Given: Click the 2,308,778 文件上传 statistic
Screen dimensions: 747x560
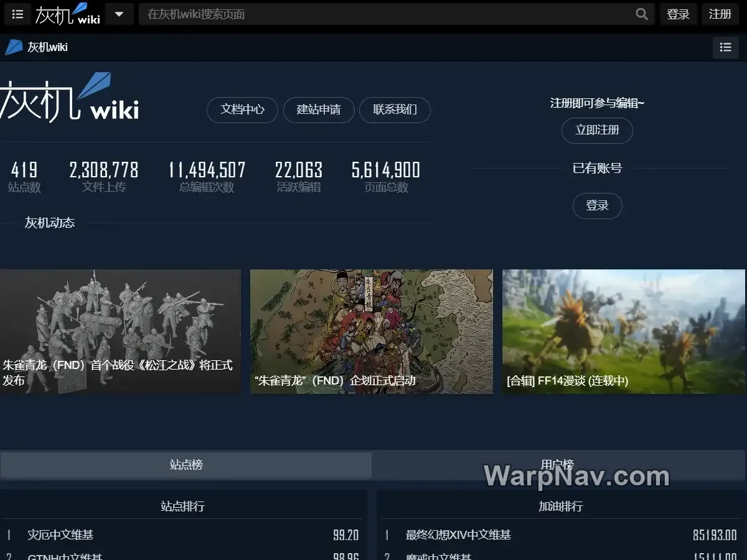Looking at the screenshot, I should tap(104, 177).
